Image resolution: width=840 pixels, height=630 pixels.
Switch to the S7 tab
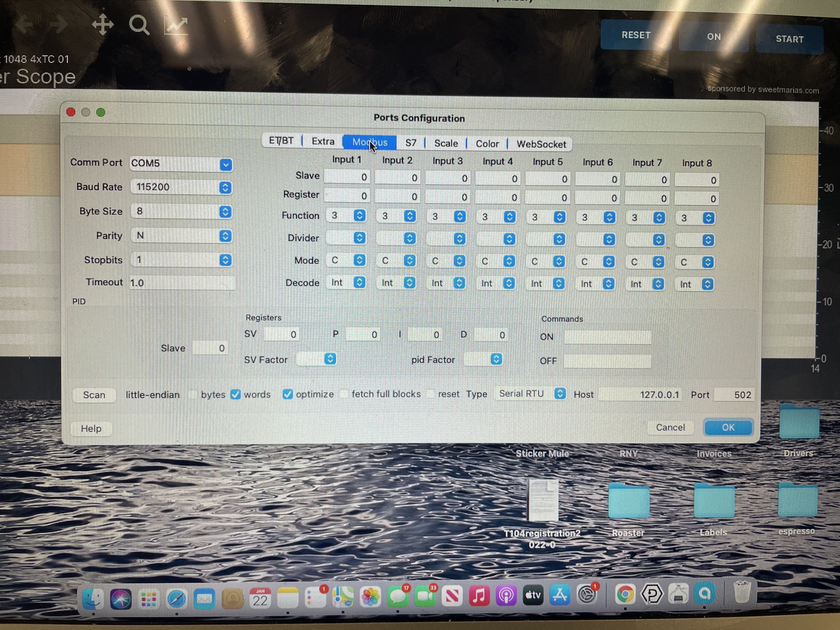pyautogui.click(x=410, y=143)
